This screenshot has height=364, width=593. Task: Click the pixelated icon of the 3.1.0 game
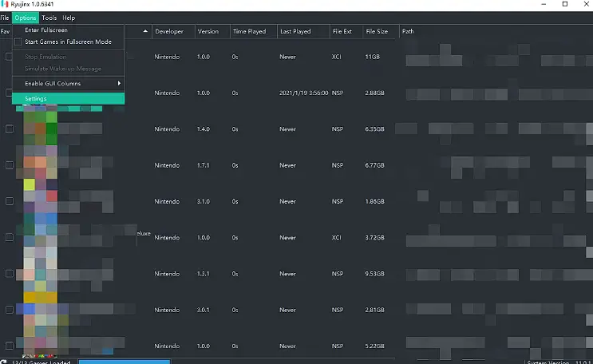(40, 202)
